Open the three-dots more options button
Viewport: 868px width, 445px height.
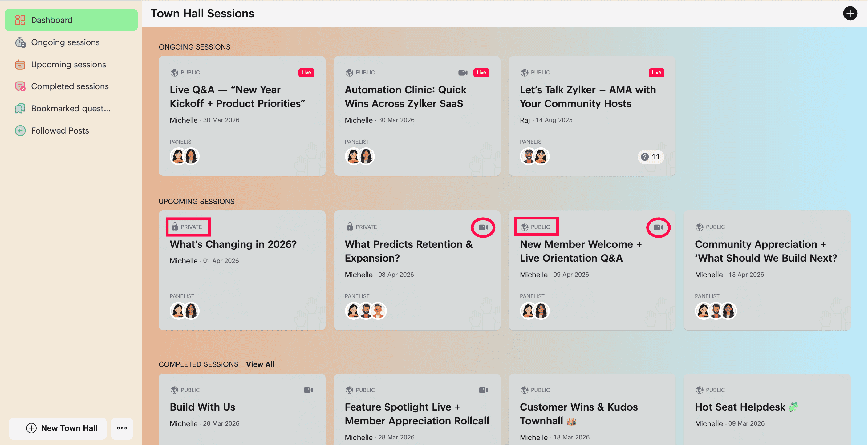click(x=122, y=428)
